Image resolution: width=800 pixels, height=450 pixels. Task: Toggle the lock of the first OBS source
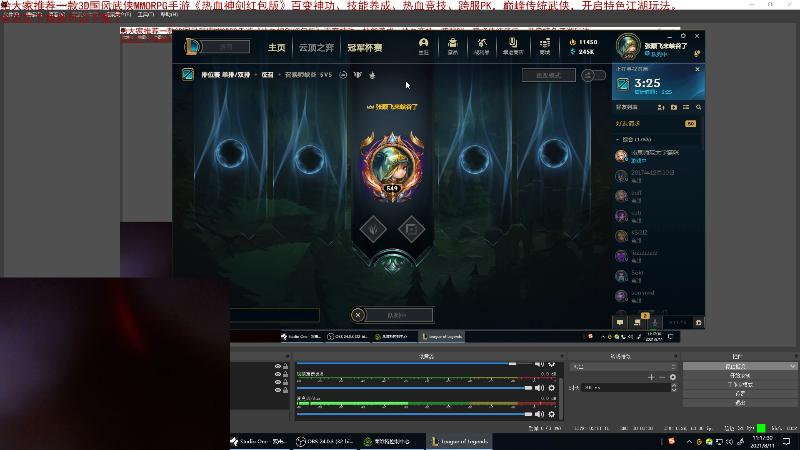286,366
